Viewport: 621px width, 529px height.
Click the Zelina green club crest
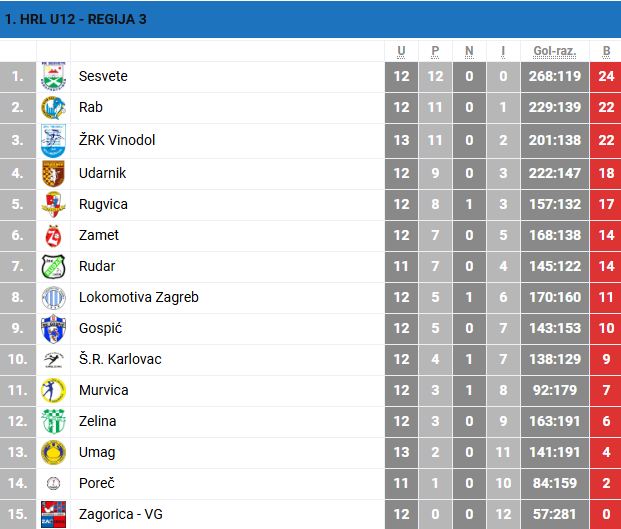pyautogui.click(x=52, y=422)
